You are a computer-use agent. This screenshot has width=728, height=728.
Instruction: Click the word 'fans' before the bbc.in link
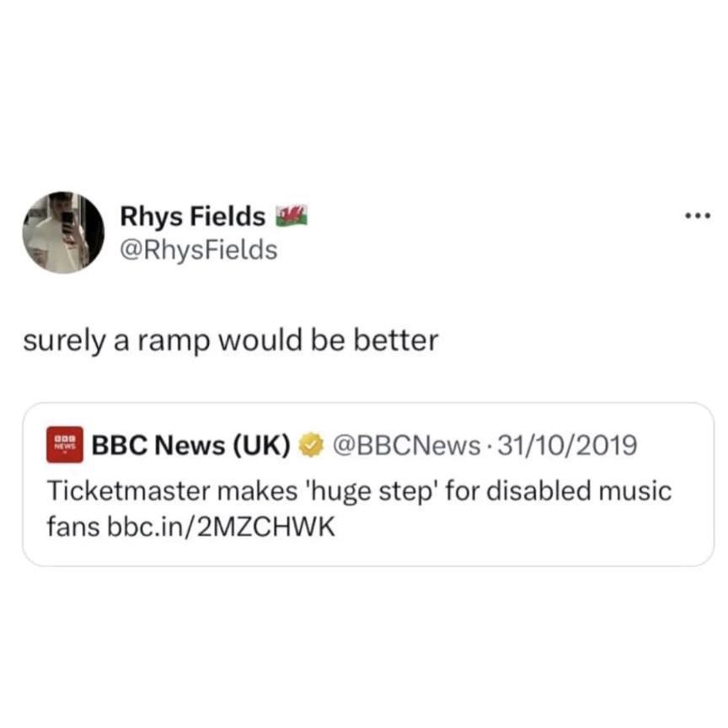coord(73,527)
